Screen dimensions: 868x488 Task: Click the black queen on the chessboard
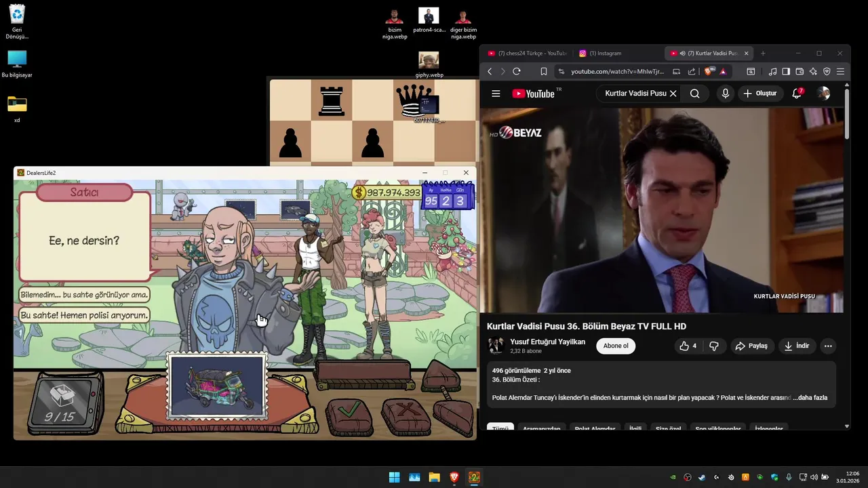[409, 101]
